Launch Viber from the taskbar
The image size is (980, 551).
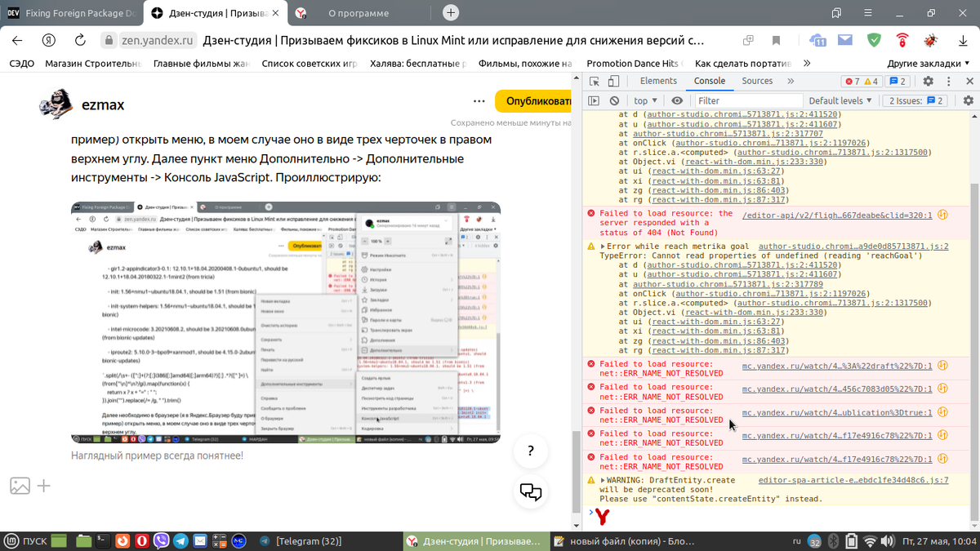tap(161, 540)
